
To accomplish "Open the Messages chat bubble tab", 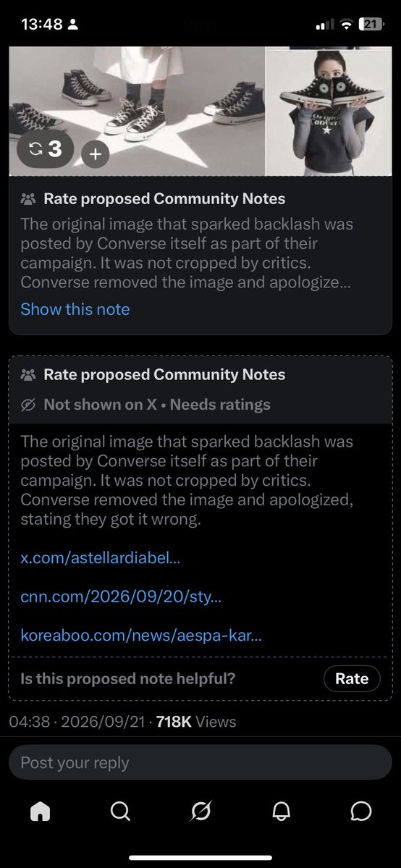I will tap(361, 812).
